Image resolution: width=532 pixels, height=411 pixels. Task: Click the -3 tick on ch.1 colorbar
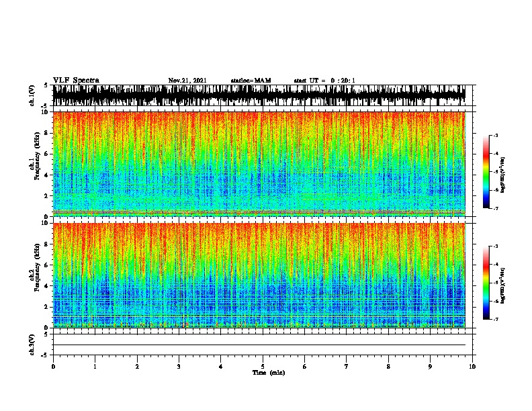point(496,135)
